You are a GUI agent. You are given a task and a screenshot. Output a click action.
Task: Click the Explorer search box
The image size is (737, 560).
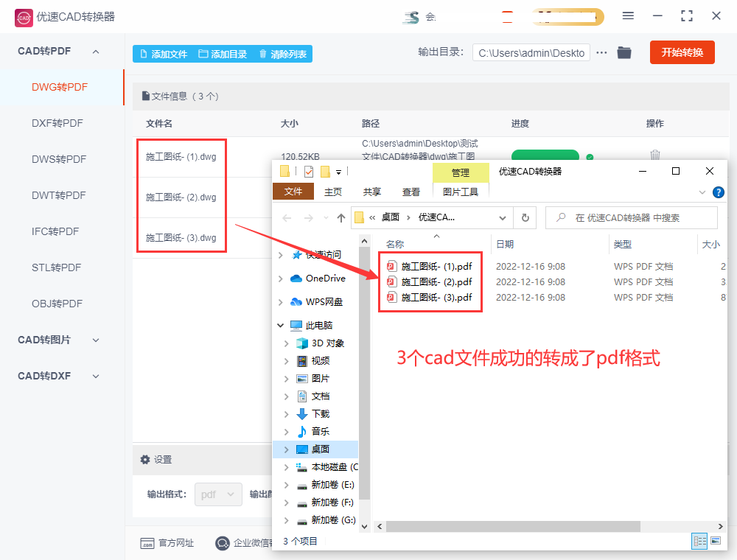632,218
